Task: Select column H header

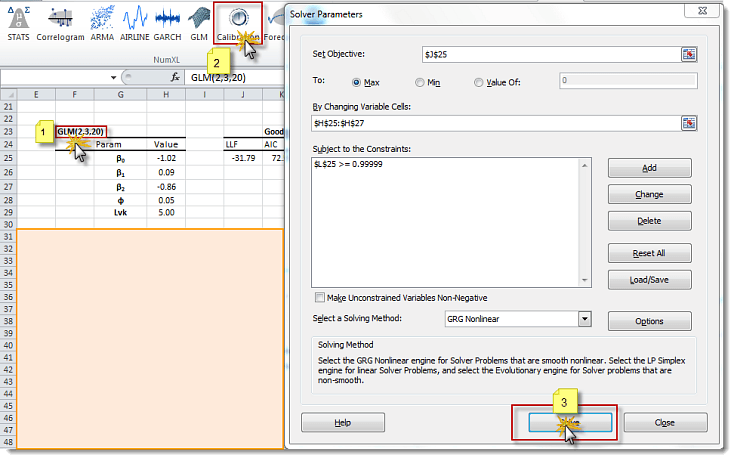Action: [166, 95]
